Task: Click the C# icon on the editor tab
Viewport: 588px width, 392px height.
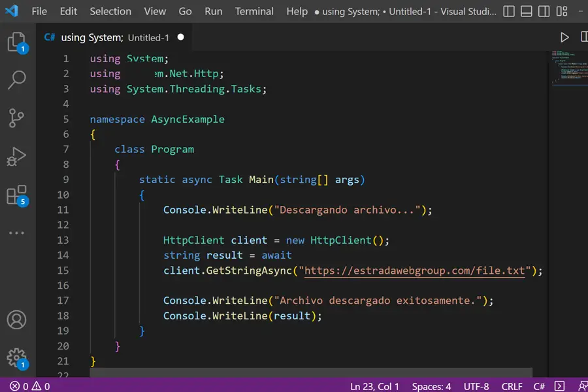Action: [49, 37]
